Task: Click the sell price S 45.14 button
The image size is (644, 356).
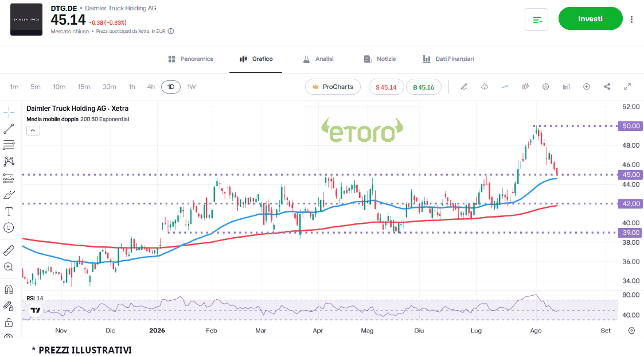Action: [386, 87]
